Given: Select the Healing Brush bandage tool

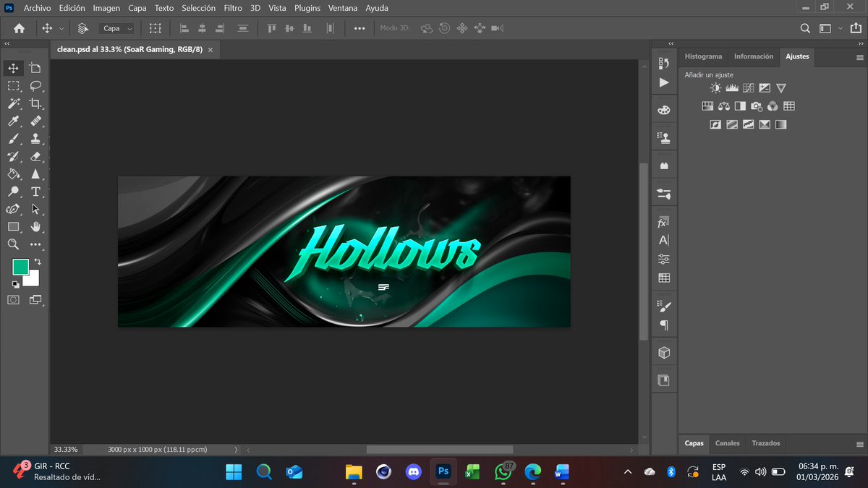Looking at the screenshot, I should click(x=35, y=121).
